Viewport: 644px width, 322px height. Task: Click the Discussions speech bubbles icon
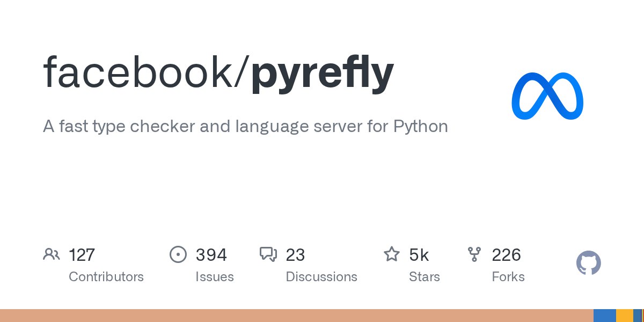pos(268,254)
